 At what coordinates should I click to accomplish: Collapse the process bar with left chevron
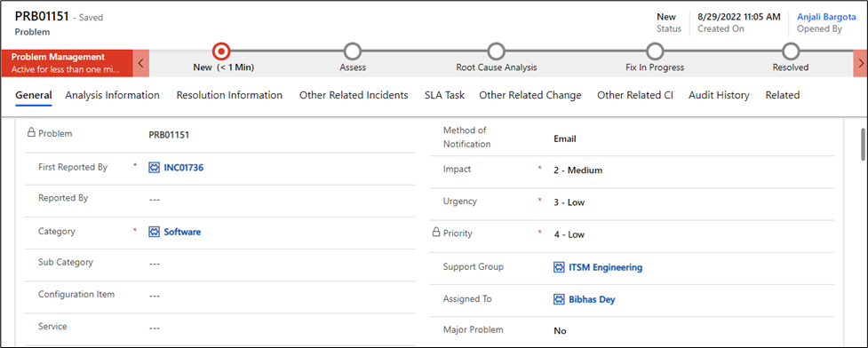coord(141,63)
